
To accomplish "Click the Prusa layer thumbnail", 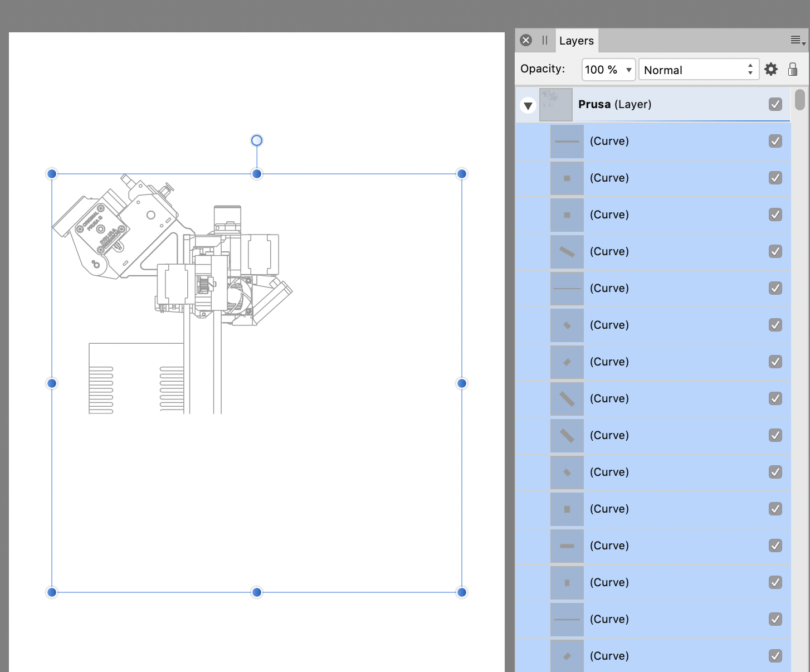I will [x=555, y=105].
